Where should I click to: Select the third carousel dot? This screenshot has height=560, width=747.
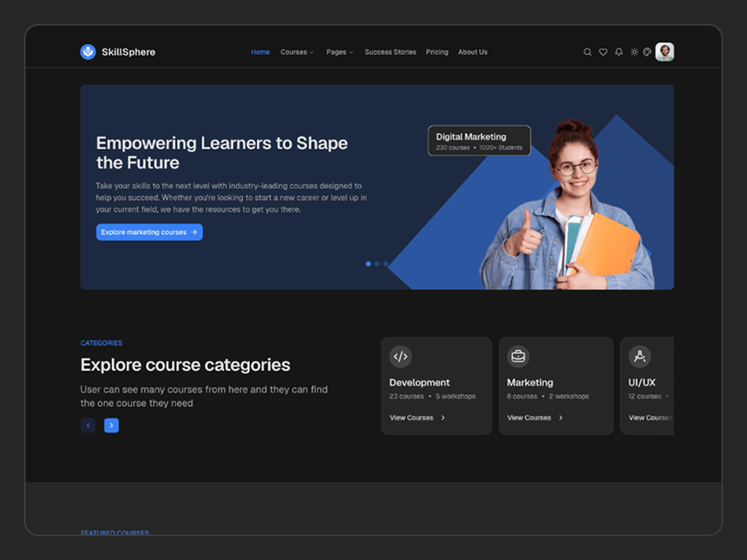coord(386,264)
